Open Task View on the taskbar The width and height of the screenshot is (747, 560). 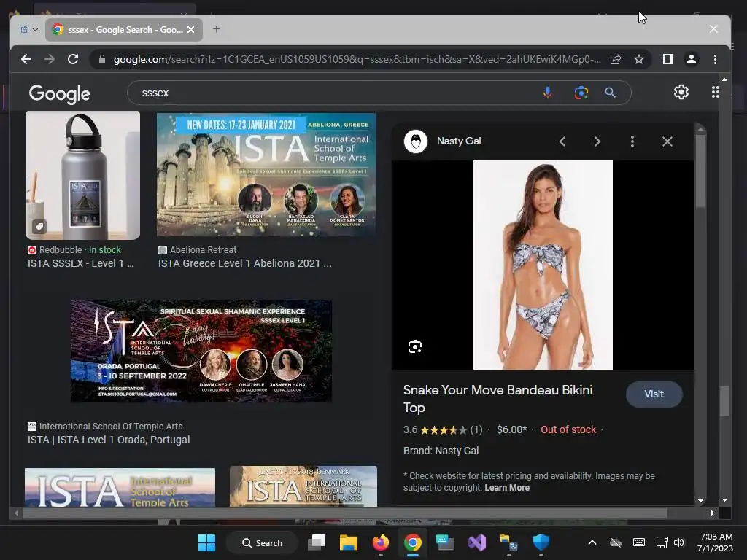coord(317,542)
